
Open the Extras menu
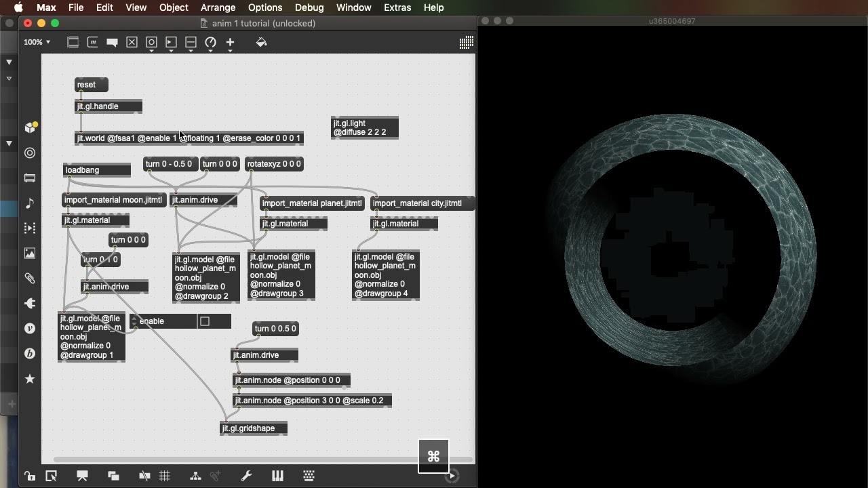point(397,7)
